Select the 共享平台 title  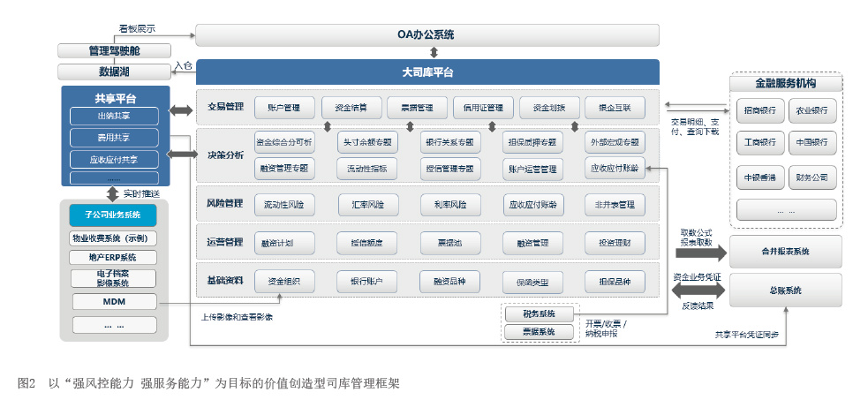115,99
